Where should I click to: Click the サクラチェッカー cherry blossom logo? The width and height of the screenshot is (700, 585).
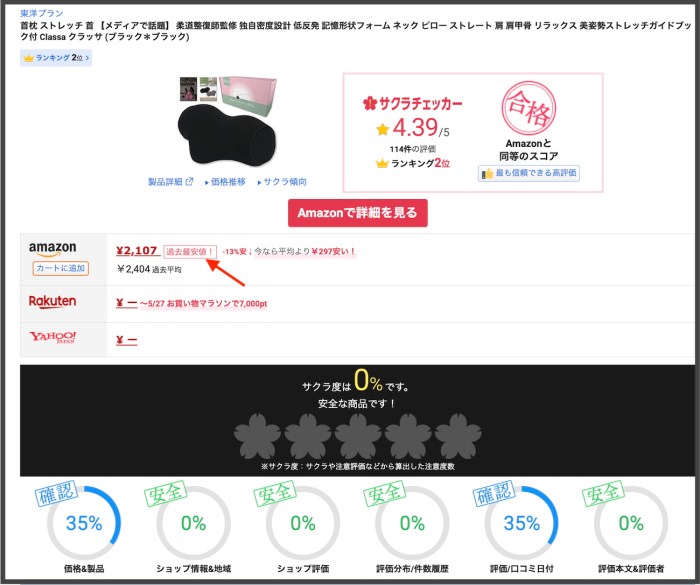[x=370, y=104]
